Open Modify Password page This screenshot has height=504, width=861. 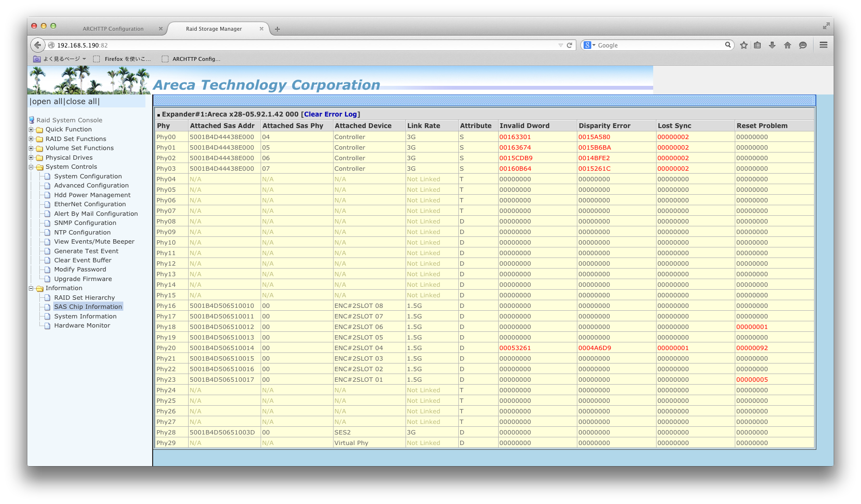(80, 270)
